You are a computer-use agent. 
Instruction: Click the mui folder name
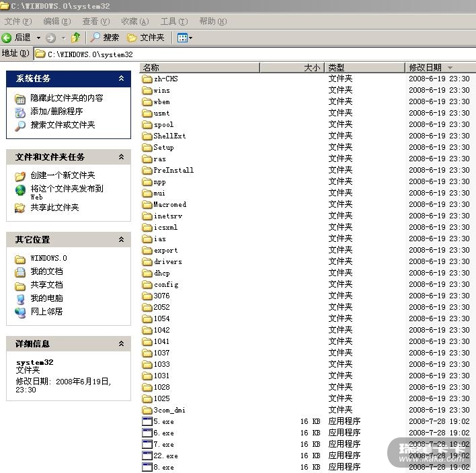click(160, 193)
